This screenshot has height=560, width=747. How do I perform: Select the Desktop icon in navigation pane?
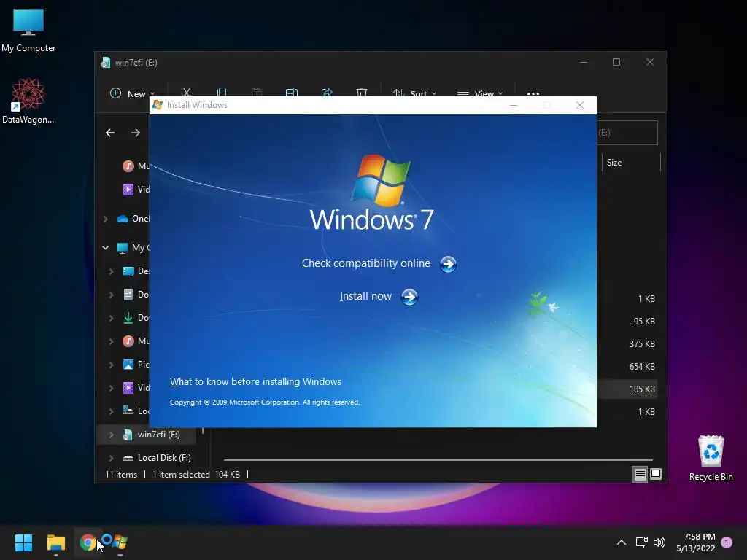pyautogui.click(x=128, y=271)
